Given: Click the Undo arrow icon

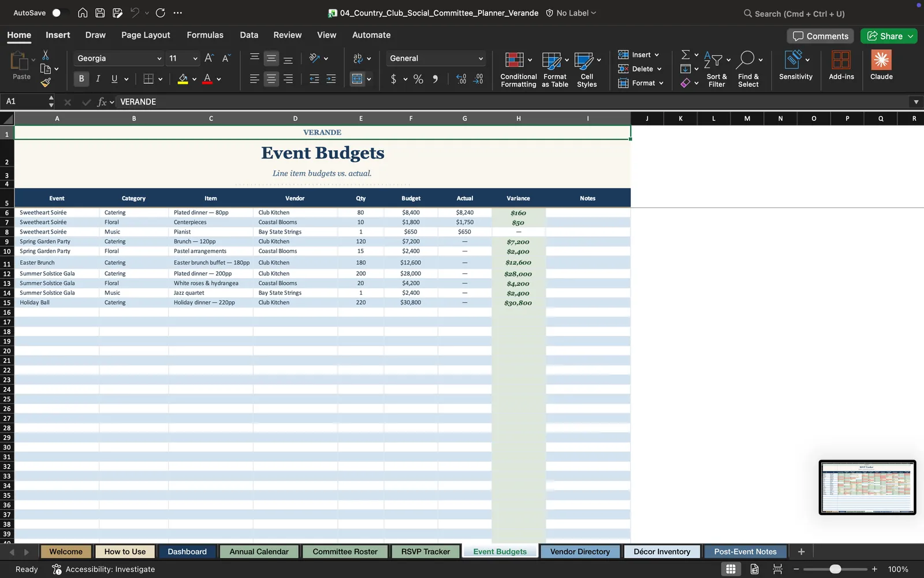Looking at the screenshot, I should coord(135,13).
